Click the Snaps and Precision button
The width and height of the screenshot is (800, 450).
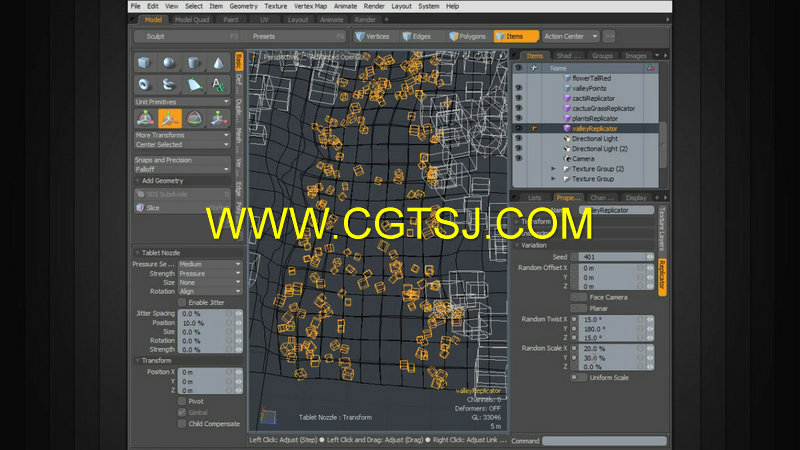point(182,160)
